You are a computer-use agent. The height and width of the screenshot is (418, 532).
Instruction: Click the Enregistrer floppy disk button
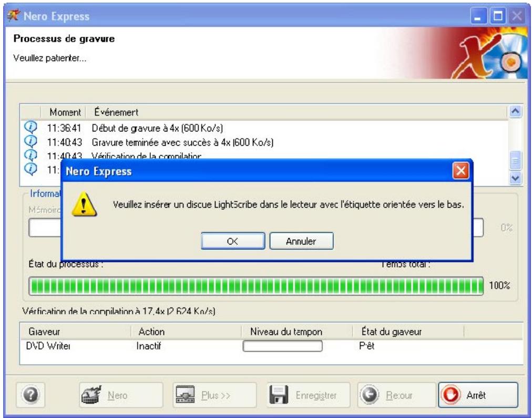click(308, 395)
